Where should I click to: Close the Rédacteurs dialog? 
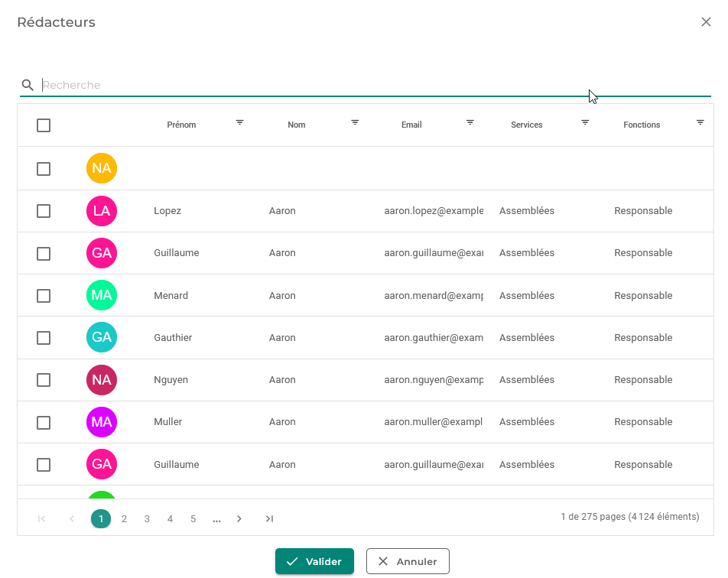pyautogui.click(x=706, y=22)
